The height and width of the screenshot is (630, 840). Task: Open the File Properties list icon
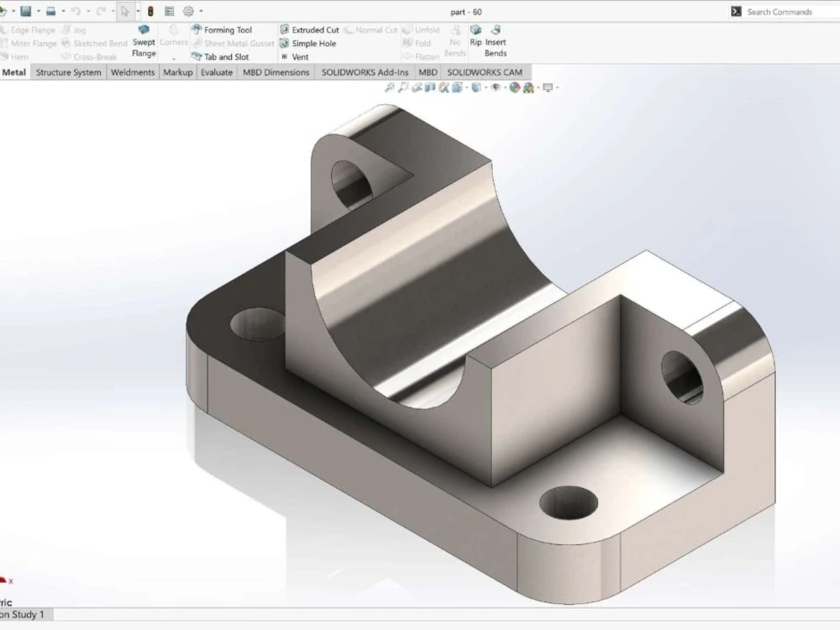[x=170, y=11]
